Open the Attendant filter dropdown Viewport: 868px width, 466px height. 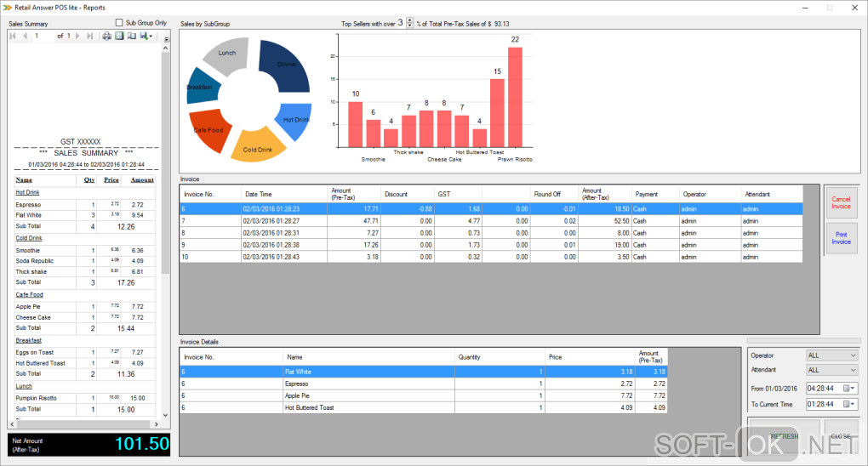click(x=831, y=370)
